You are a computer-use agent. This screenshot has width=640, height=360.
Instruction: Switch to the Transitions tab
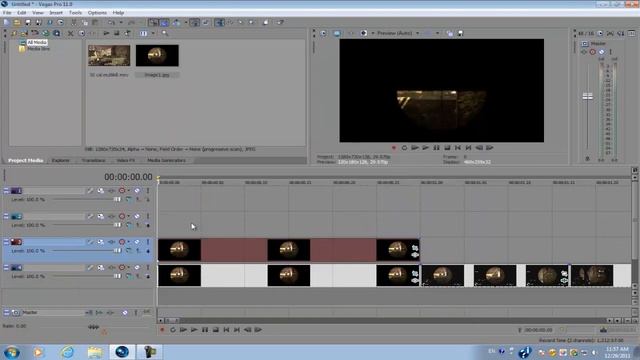pos(93,160)
